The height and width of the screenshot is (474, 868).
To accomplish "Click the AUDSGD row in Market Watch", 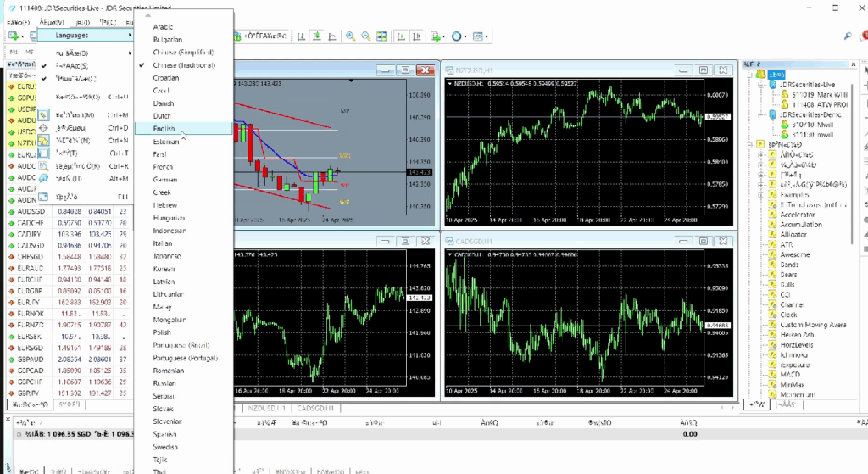I will coord(70,211).
